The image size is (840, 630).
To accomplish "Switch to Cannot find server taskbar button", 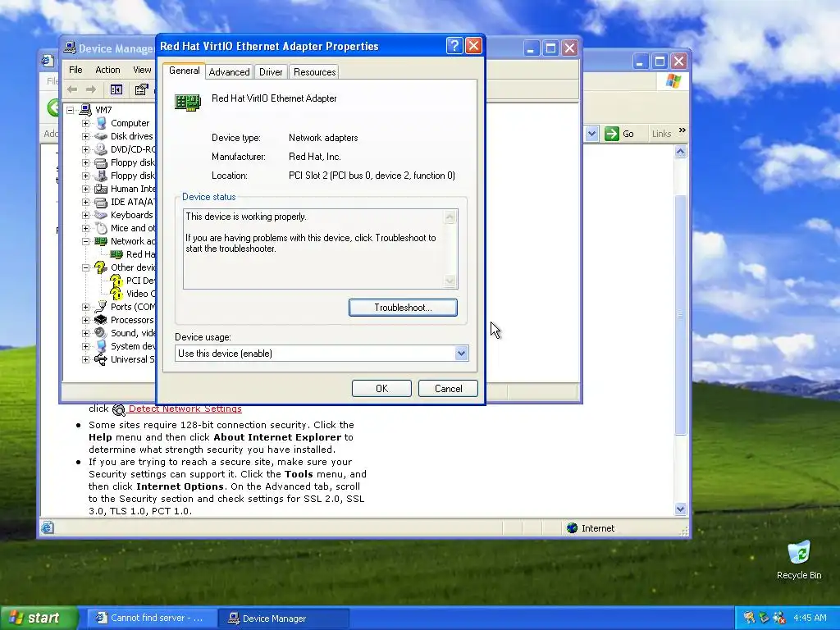I will 152,619.
